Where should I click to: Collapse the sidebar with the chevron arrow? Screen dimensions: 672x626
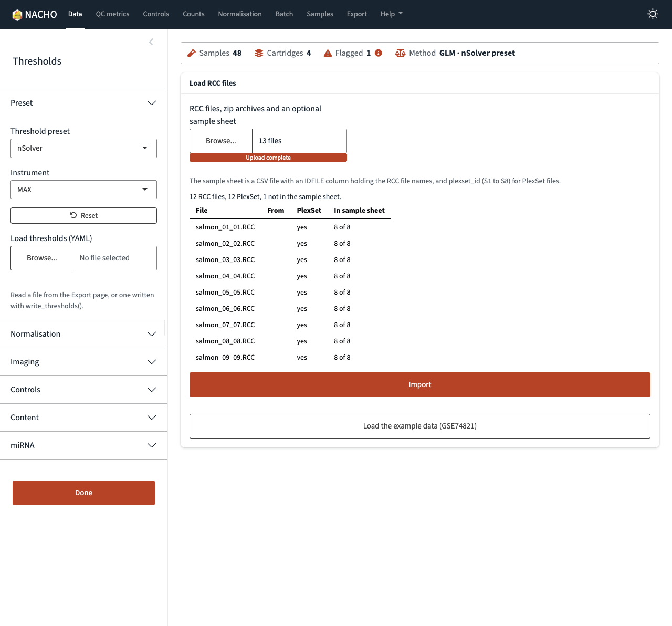151,42
